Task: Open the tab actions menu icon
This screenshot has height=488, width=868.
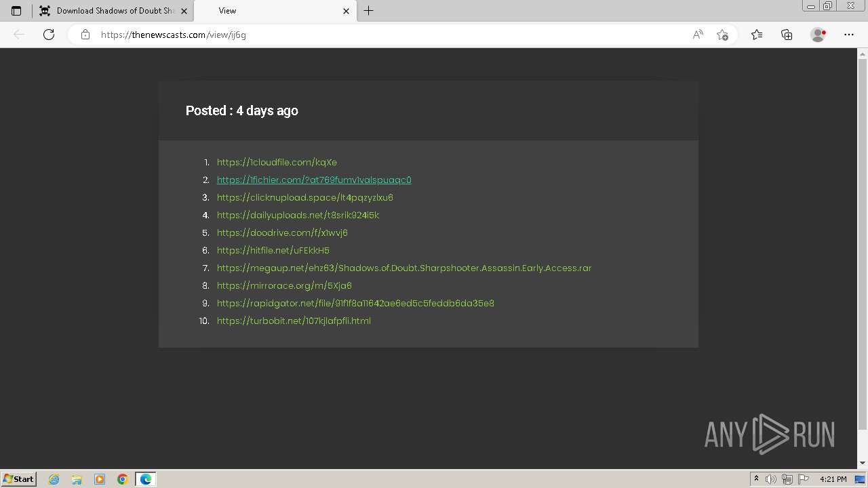Action: point(16,11)
